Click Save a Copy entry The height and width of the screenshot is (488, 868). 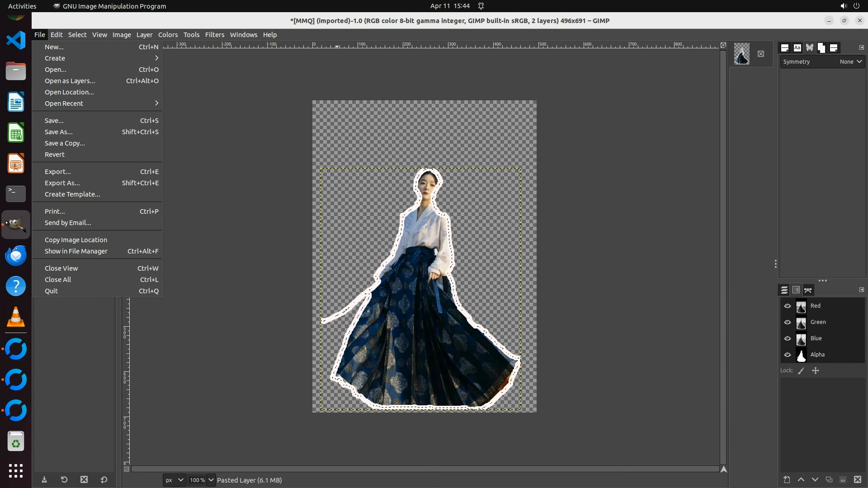pyautogui.click(x=65, y=143)
